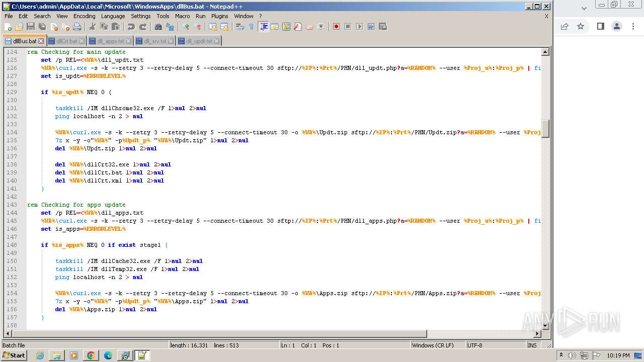This screenshot has height=362, width=644.
Task: Click the vertical scrollbar thumb in editor
Action: [545, 129]
